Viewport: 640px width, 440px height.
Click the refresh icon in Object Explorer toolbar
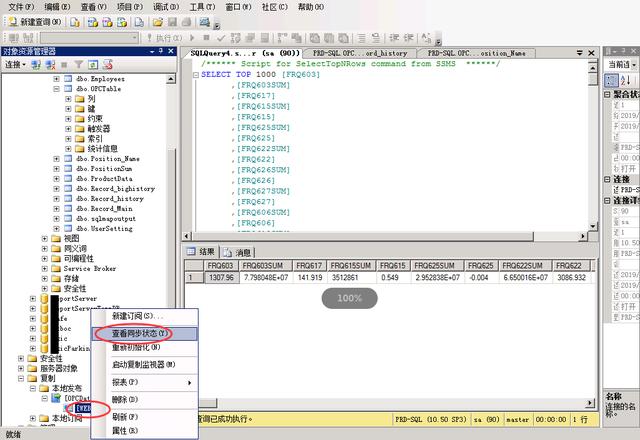click(x=94, y=64)
